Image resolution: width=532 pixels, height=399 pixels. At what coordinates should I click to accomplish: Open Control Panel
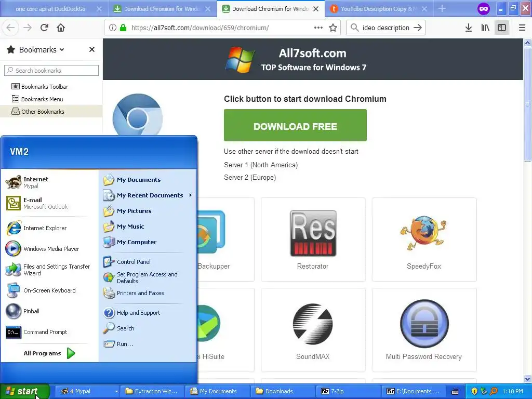pos(148,262)
